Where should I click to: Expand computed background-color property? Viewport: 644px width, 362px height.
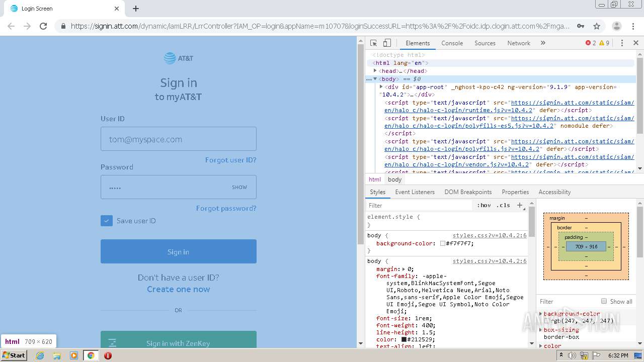coord(541,314)
